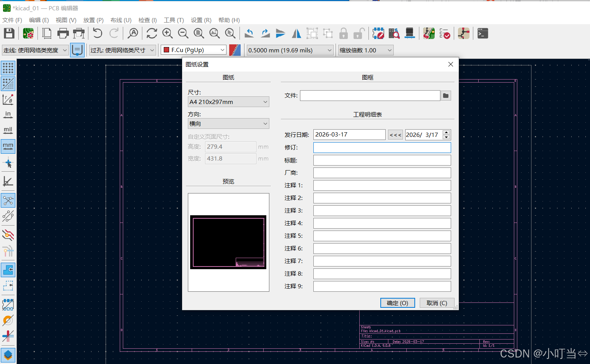Switch units to mils
The height and width of the screenshot is (364, 590).
pyautogui.click(x=8, y=130)
